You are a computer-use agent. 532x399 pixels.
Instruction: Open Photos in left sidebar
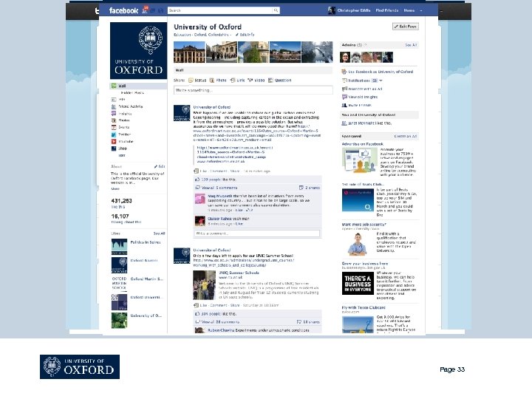pyautogui.click(x=120, y=120)
